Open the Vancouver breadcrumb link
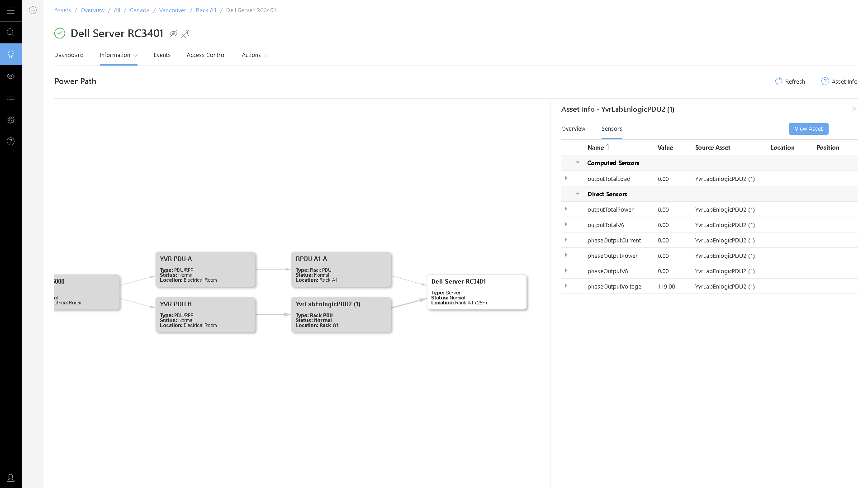The image size is (868, 488). tap(173, 10)
